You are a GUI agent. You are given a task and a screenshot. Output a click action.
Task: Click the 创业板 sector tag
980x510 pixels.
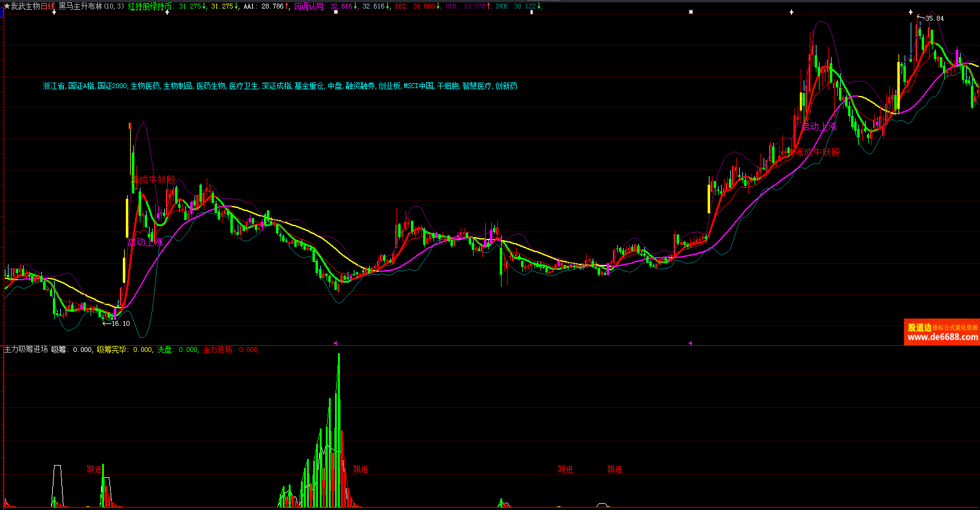pyautogui.click(x=389, y=86)
